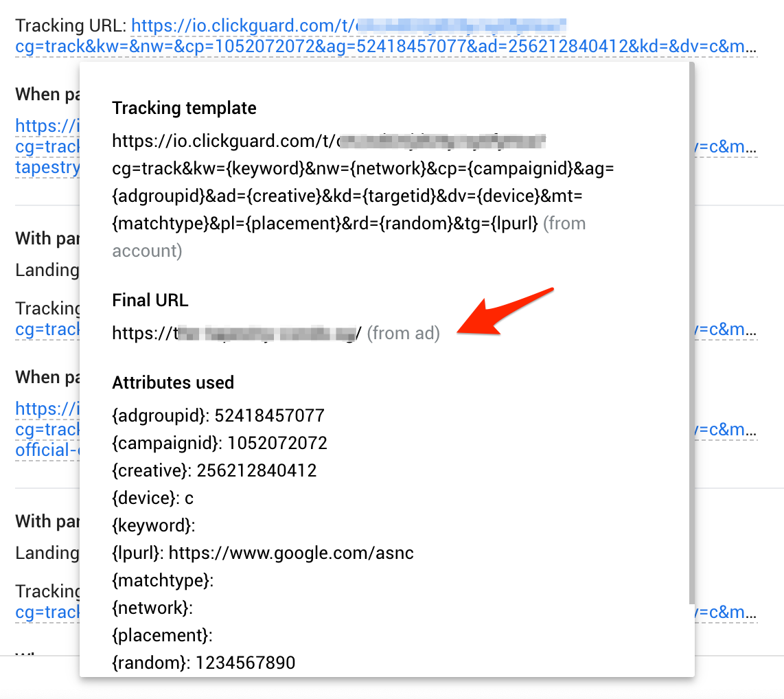Click the "Attributes used" heading
784x699 pixels.
click(173, 382)
